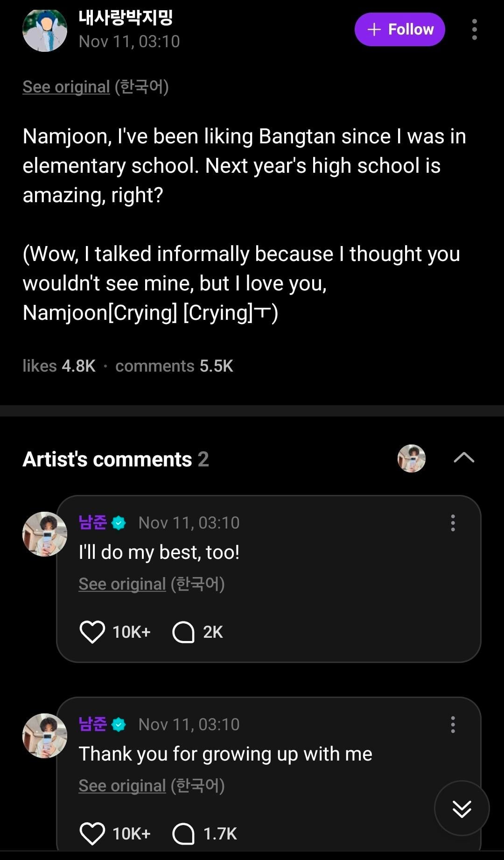Open the 남준 username on the second comment

93,724
